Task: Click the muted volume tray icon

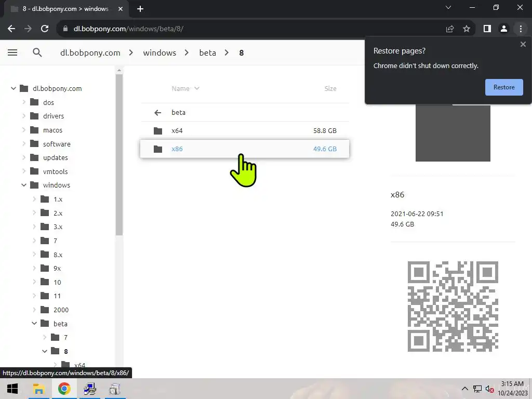Action: click(x=489, y=389)
